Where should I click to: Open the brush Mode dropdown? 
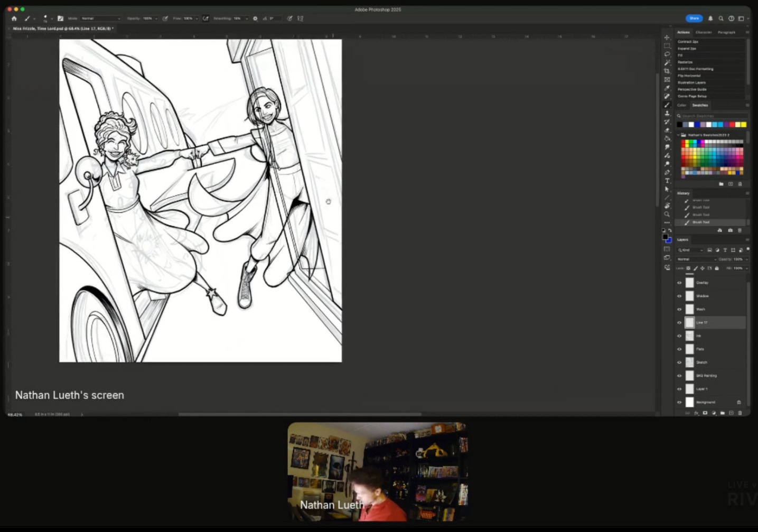(100, 18)
